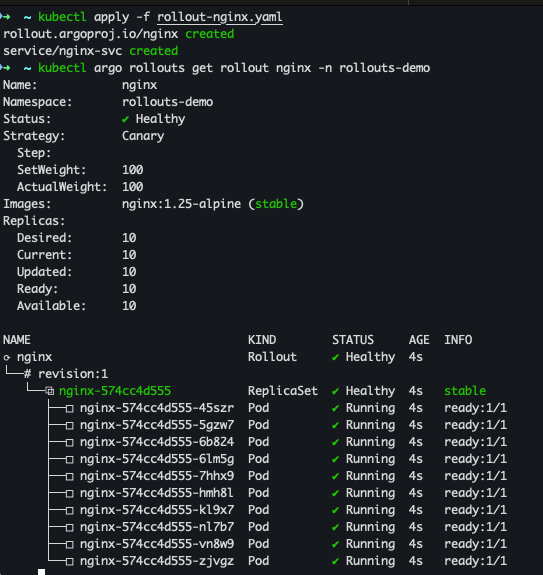This screenshot has height=575, width=543.
Task: Click the pod box icon for nginx-574cc4d555-5gzw7
Action: click(69, 425)
